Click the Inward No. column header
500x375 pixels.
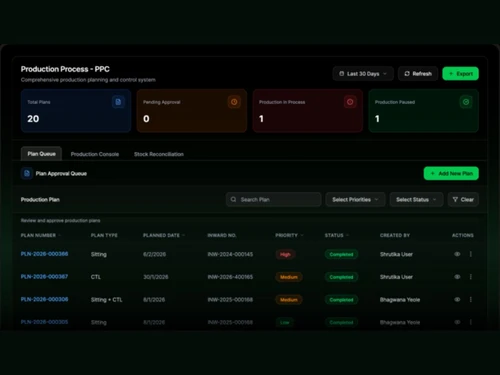(x=222, y=235)
